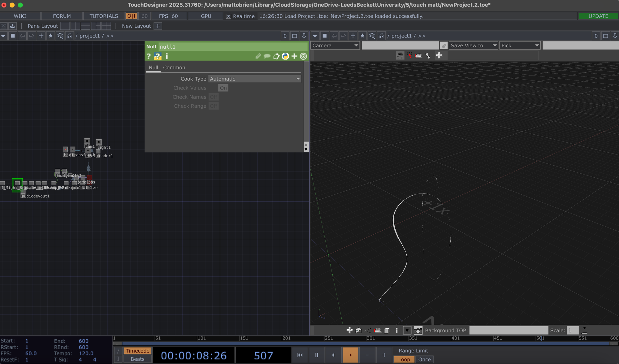
Task: Expand the Camera dropdown in viewer
Action: pos(335,45)
